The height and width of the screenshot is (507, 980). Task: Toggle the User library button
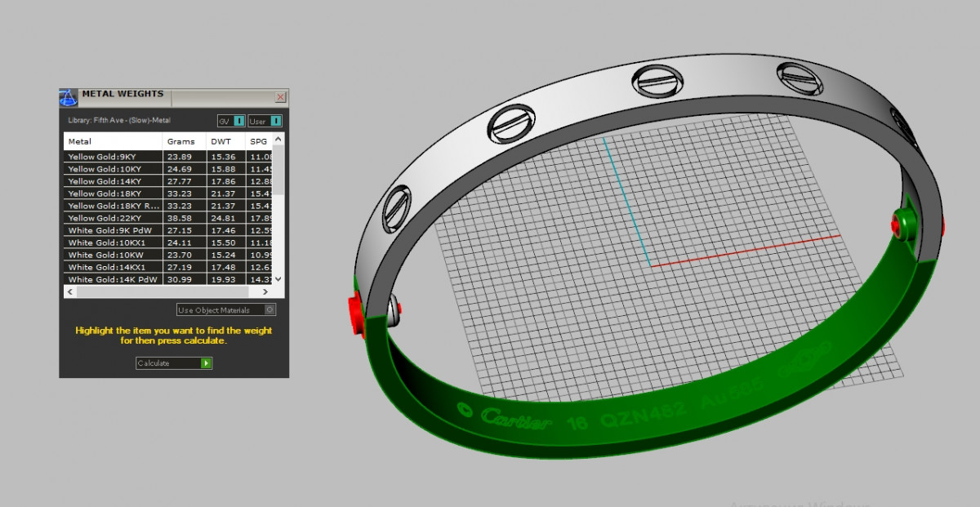point(265,121)
